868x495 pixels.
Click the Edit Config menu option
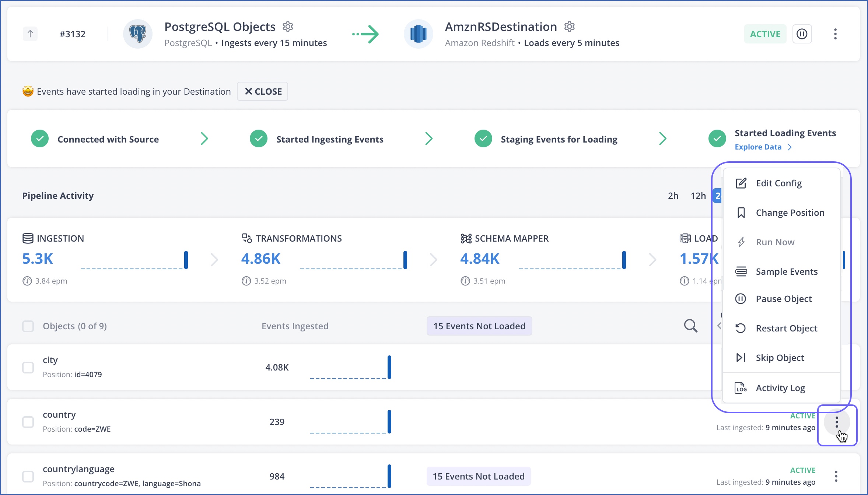pyautogui.click(x=778, y=183)
